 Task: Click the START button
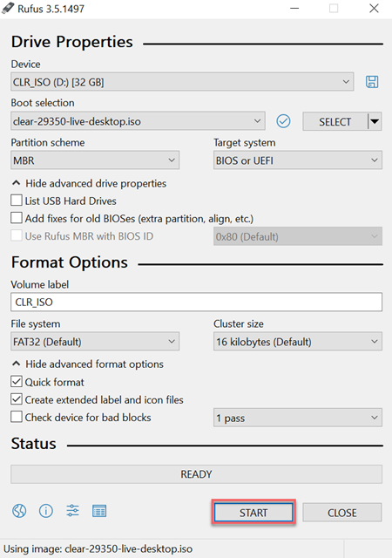[253, 513]
